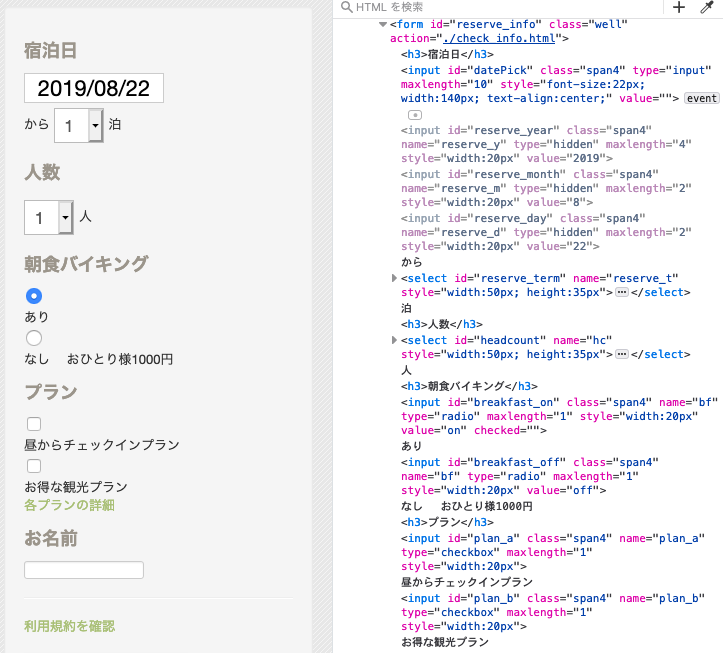Check the お得な観光プラン checkbox

[x=34, y=466]
